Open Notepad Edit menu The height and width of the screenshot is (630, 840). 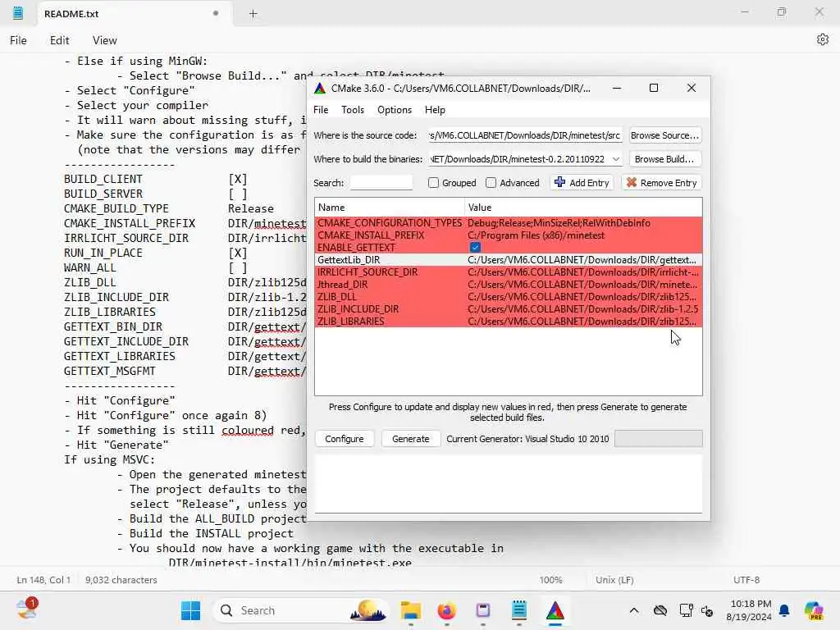pos(59,40)
